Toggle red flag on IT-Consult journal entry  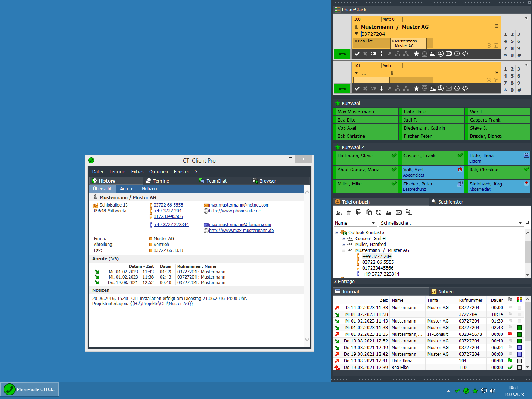[510, 334]
